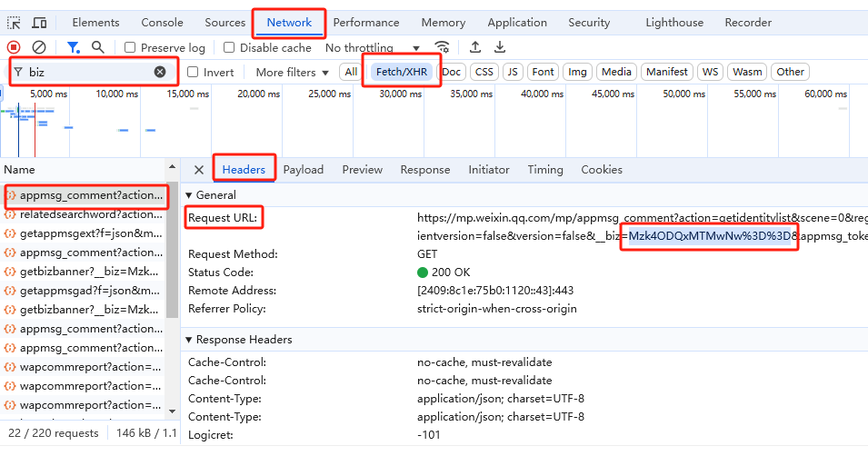Export HAR file with download icon
The image size is (868, 456).
click(500, 47)
